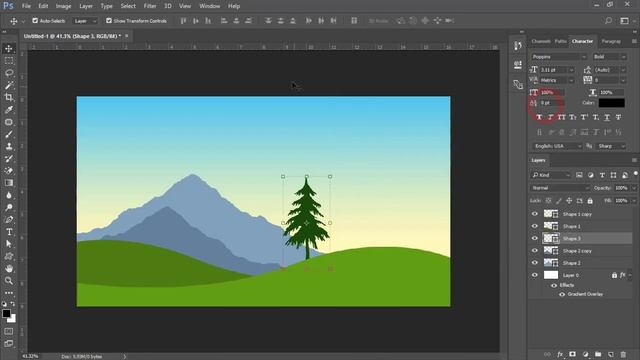Delete layer with trash icon

623,354
